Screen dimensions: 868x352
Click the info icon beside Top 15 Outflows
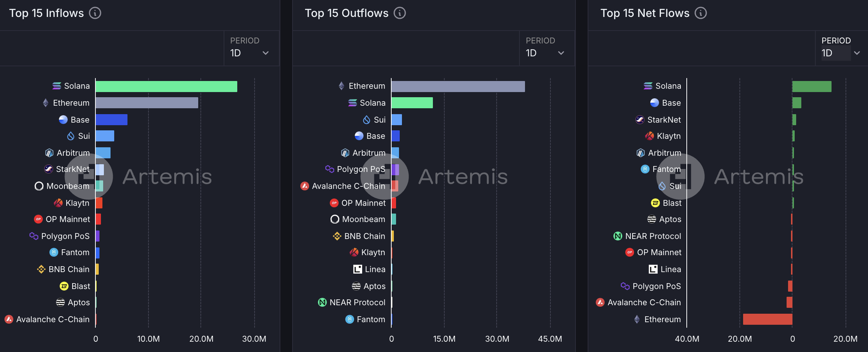click(400, 13)
